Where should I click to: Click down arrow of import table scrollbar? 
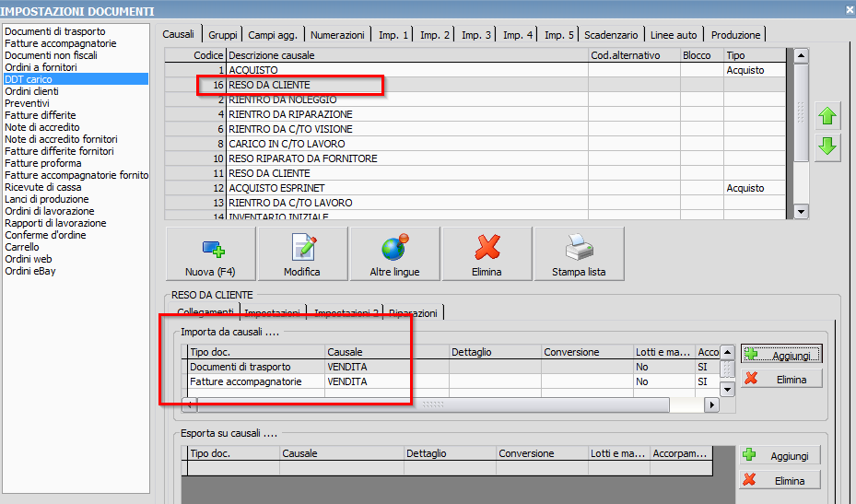coord(727,390)
